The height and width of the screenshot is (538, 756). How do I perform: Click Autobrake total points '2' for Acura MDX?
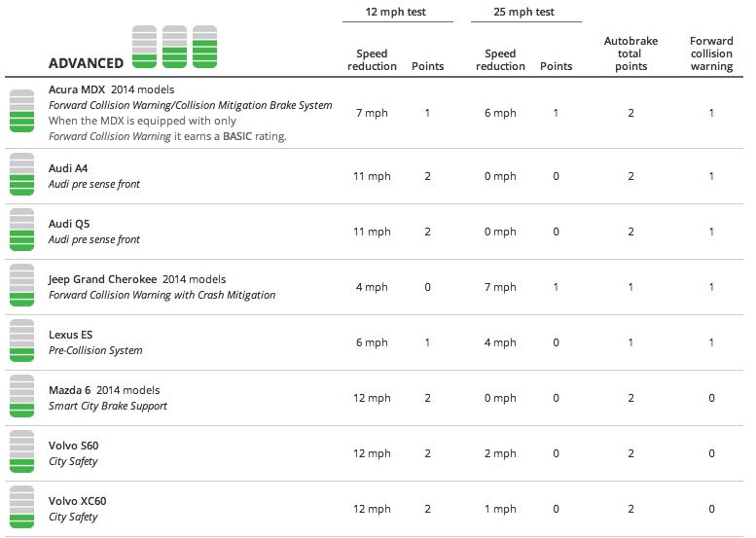(630, 113)
